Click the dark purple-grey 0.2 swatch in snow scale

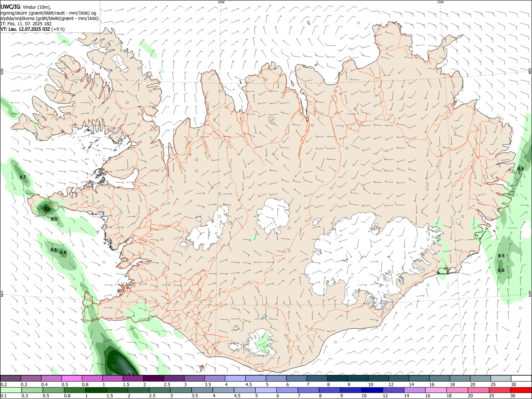point(10,379)
